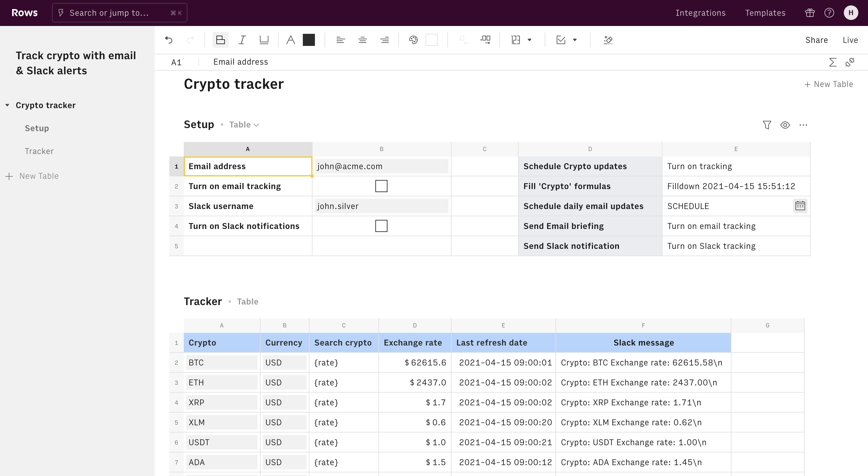The image size is (868, 476).
Task: Click Turn on tracking action cell
Action: (736, 166)
